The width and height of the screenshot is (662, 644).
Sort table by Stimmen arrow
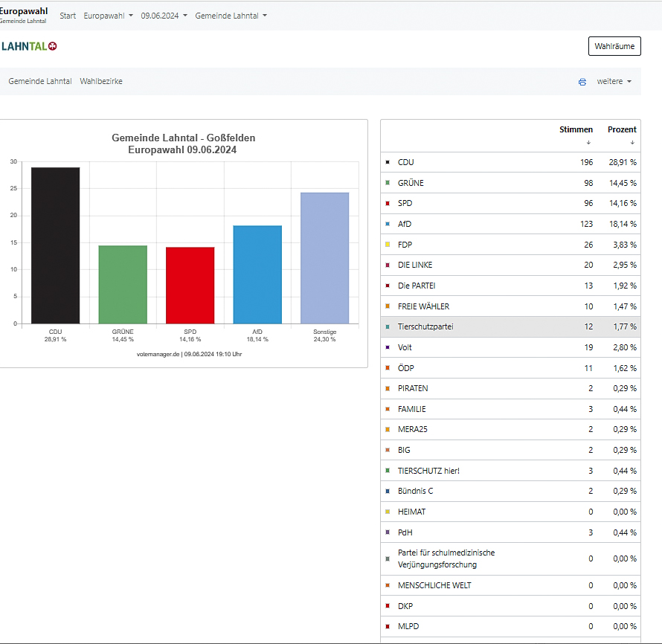pos(588,142)
